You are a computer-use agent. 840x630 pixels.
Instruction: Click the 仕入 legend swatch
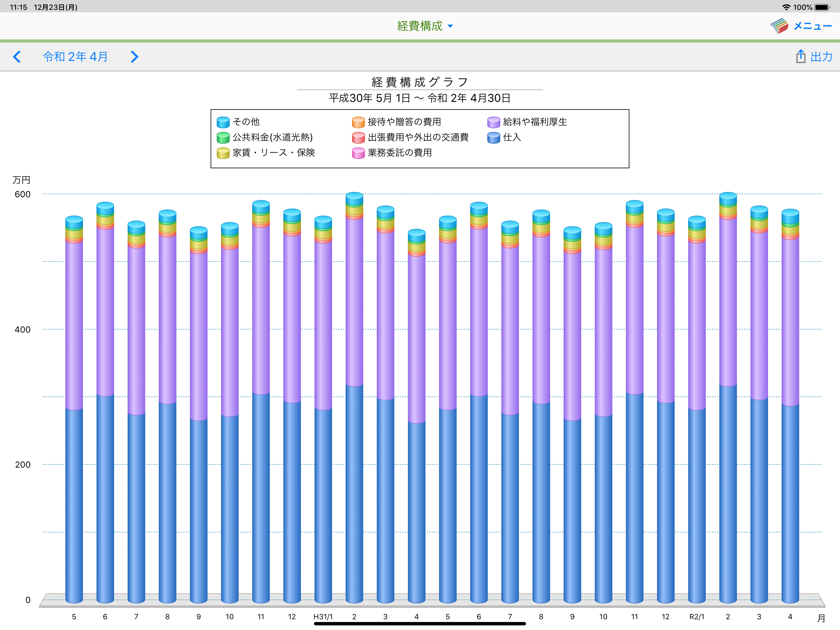[x=493, y=138]
